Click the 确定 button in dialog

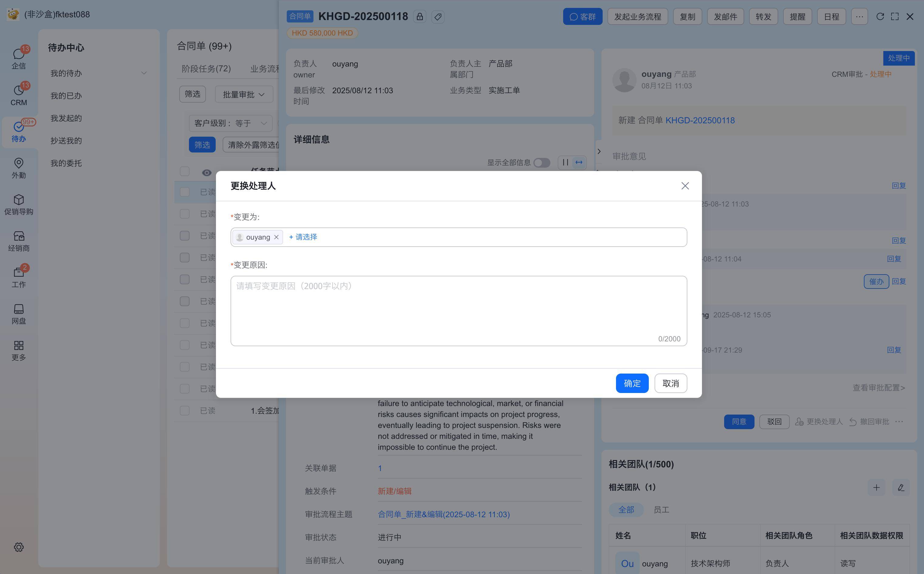click(x=632, y=383)
